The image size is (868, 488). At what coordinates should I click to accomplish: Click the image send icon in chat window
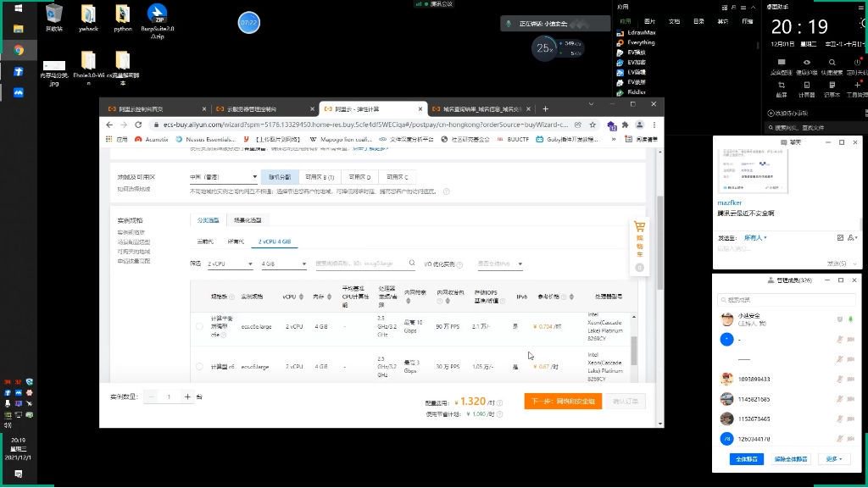click(x=840, y=238)
